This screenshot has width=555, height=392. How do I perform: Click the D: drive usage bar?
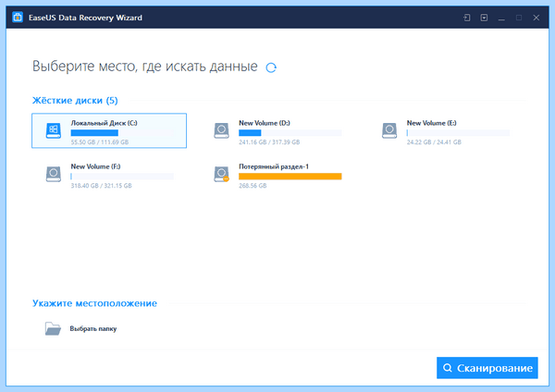click(290, 133)
